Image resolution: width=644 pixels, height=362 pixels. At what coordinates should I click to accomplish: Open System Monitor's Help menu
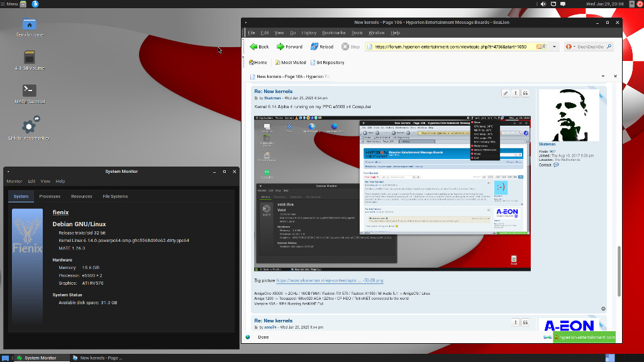pyautogui.click(x=60, y=182)
